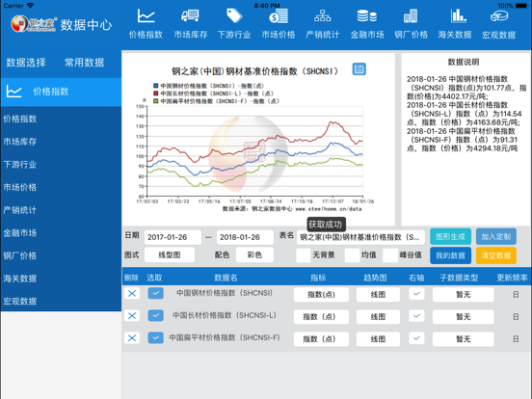Open 指标 dropdown for SHCNSI-F row
Viewport: 532px width, 399px height.
pos(321,339)
